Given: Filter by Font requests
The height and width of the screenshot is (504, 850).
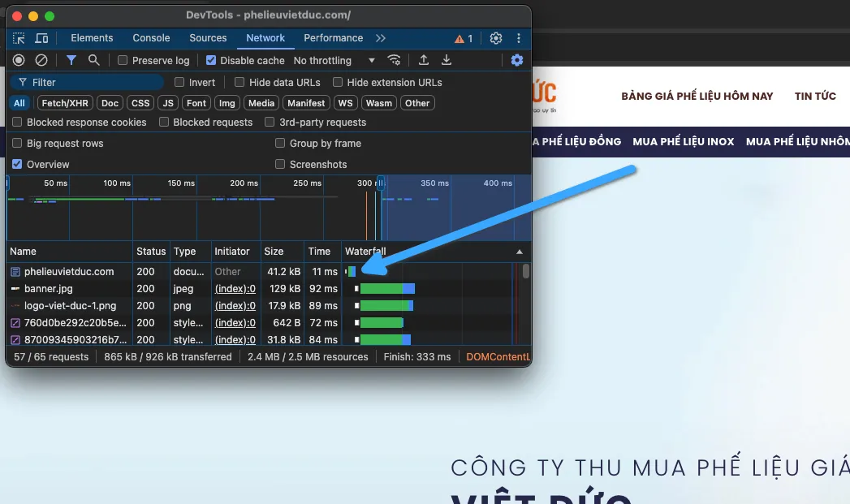Looking at the screenshot, I should point(196,103).
